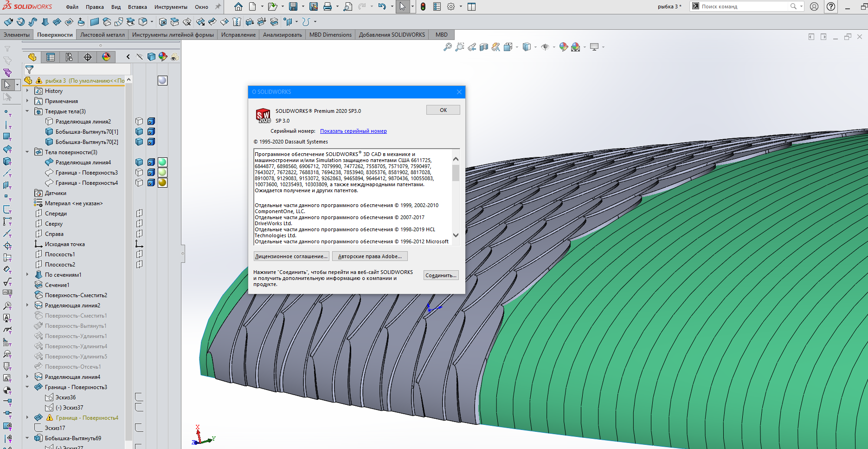
Task: Toggle visibility of Разделяющая линия2 body
Action: [139, 121]
